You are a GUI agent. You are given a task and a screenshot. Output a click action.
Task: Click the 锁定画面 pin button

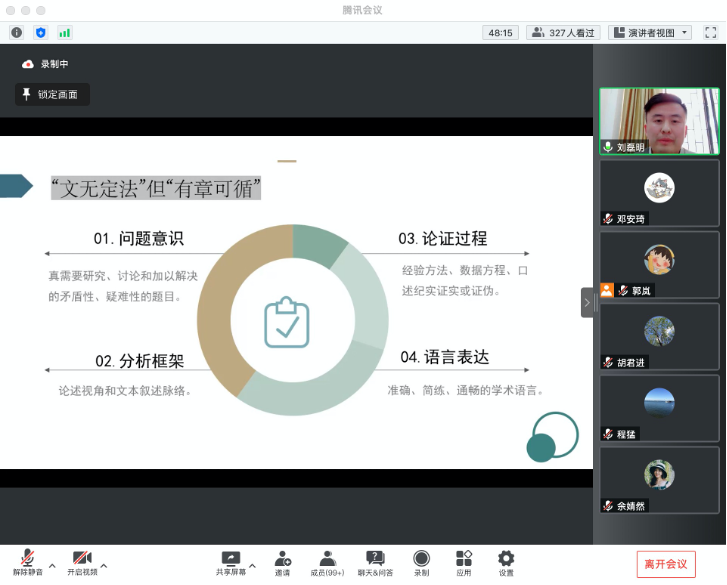coord(52,95)
